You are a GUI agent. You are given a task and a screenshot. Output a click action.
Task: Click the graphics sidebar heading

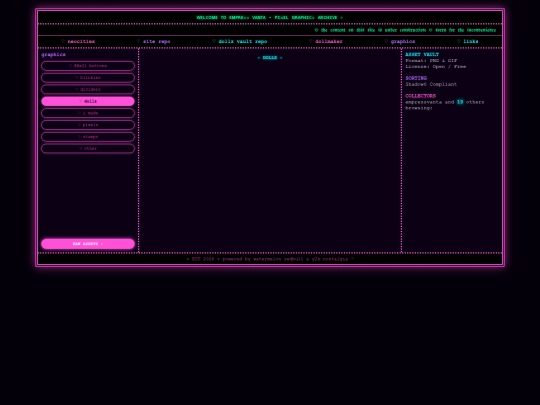click(x=53, y=54)
